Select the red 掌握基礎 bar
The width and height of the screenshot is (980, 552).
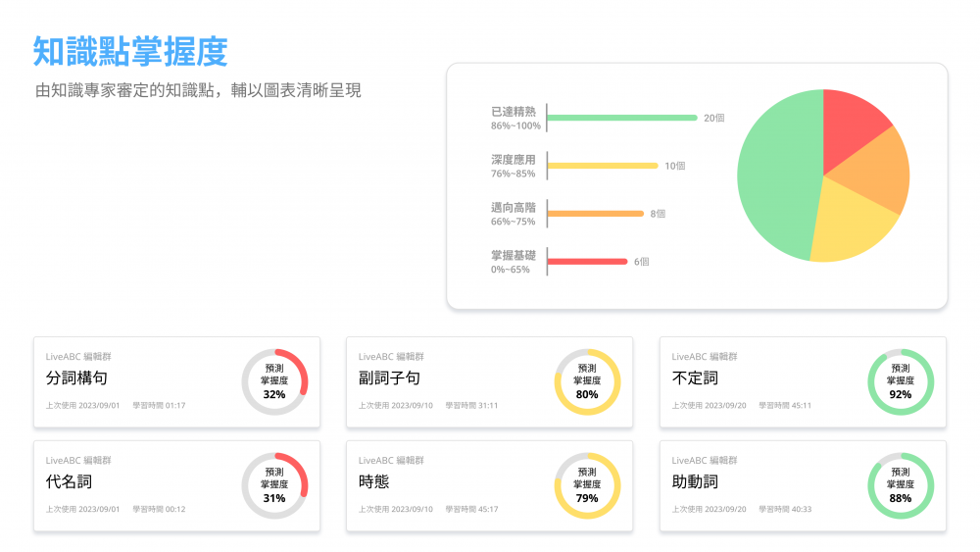click(x=586, y=262)
